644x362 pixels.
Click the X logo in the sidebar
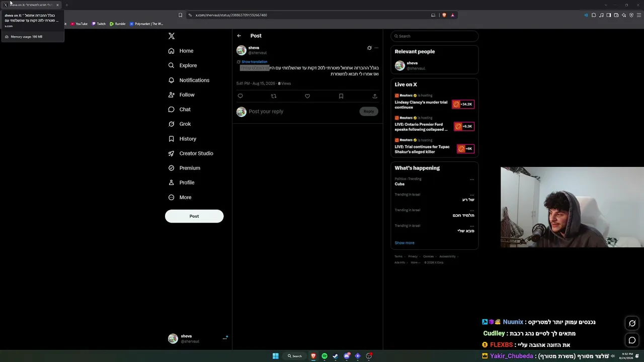172,36
